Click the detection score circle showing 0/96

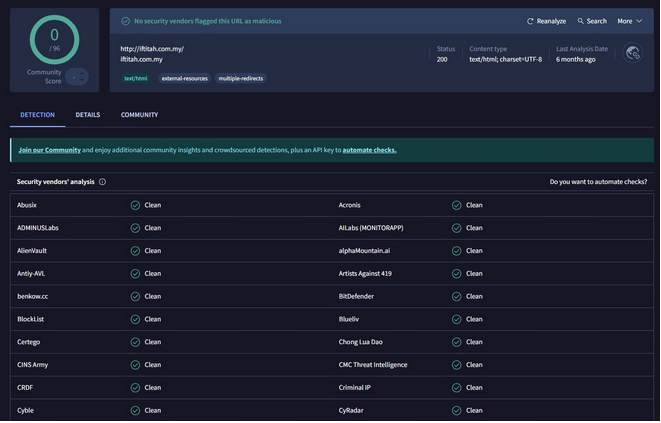coord(54,38)
